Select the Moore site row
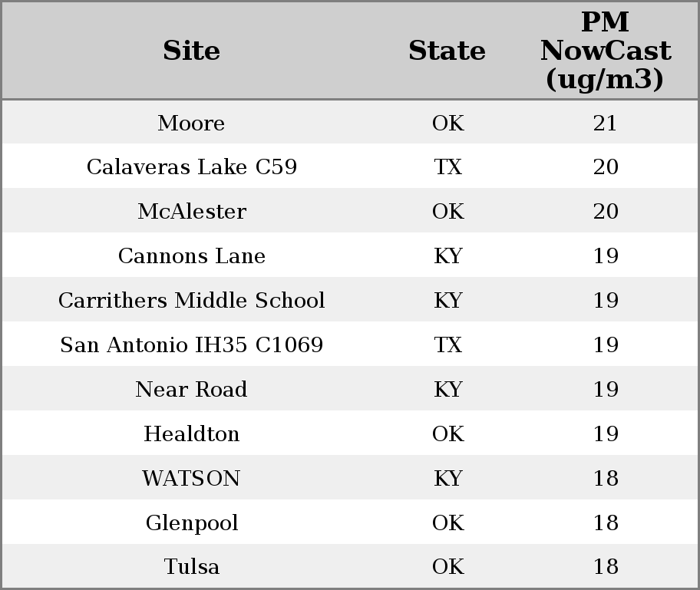The height and width of the screenshot is (590, 700). 350,122
